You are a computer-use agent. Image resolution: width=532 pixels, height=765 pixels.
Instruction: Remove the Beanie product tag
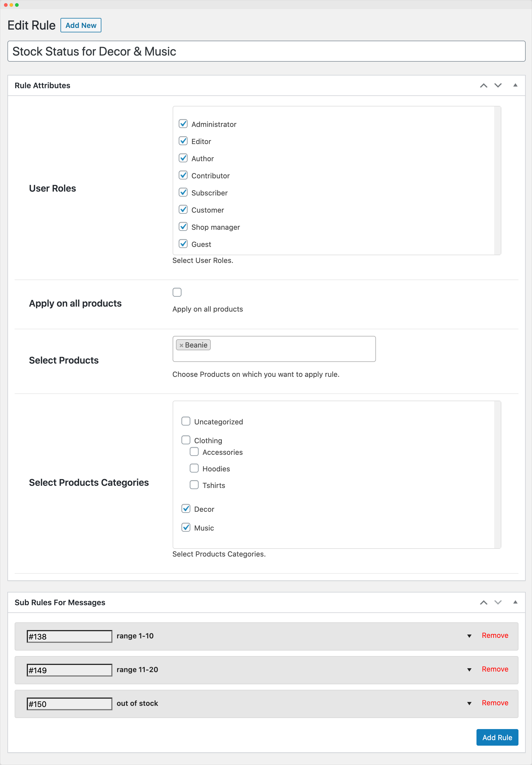[x=181, y=345]
